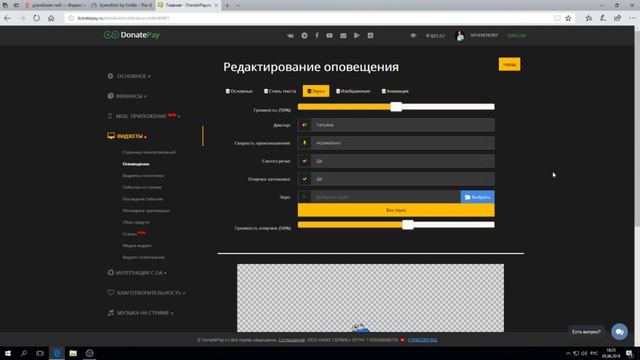Open Медиа виджет in the sidebar
Viewport: 640px width, 360px height.
tap(137, 246)
